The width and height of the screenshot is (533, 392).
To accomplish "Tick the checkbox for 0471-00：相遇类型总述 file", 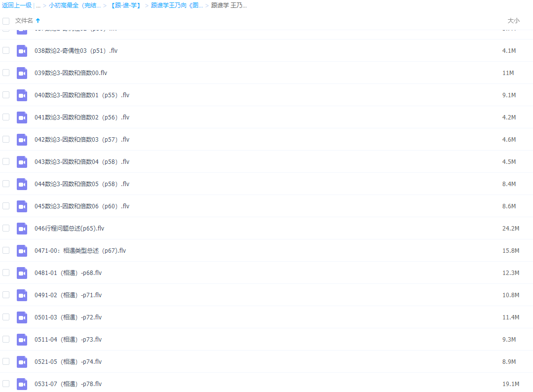I will [x=6, y=250].
